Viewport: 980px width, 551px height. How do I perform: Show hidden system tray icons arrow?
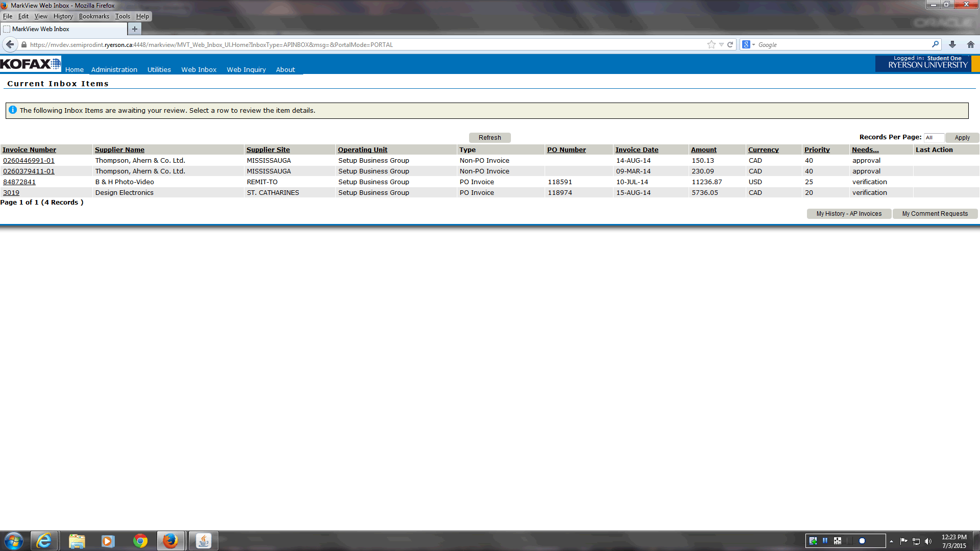pyautogui.click(x=891, y=541)
